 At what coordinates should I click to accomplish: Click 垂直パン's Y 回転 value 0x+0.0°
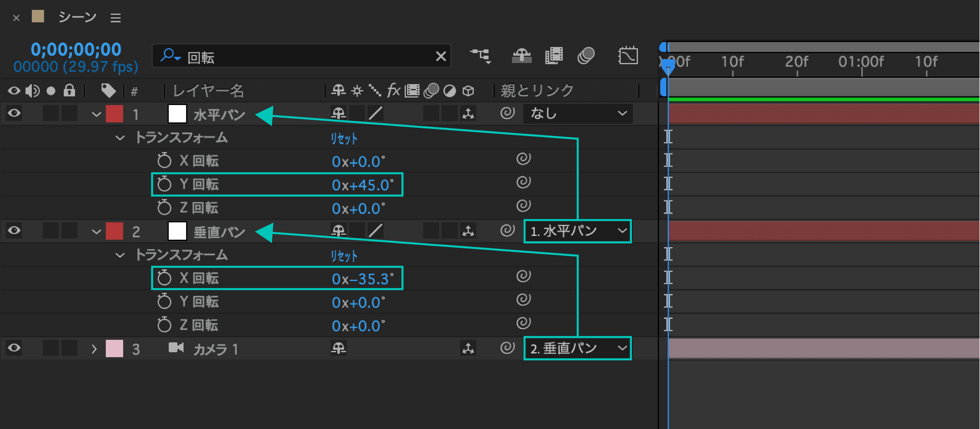tap(358, 303)
